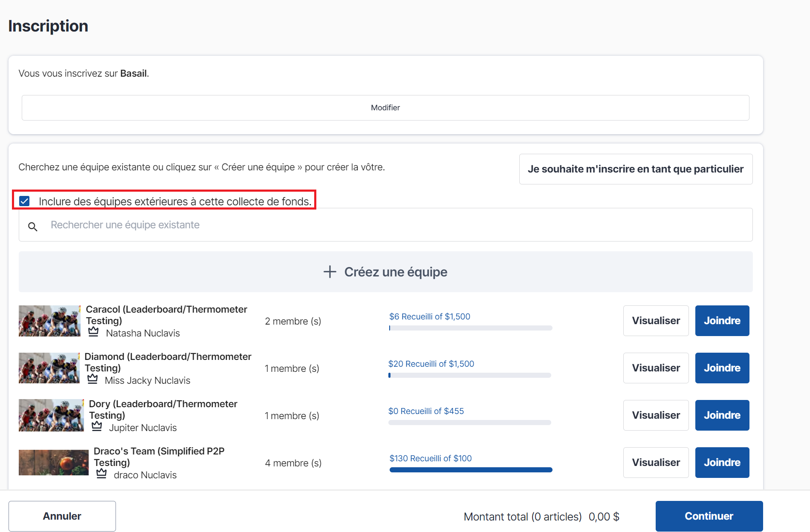Open the Draco's Team thumbnail image

54,463
